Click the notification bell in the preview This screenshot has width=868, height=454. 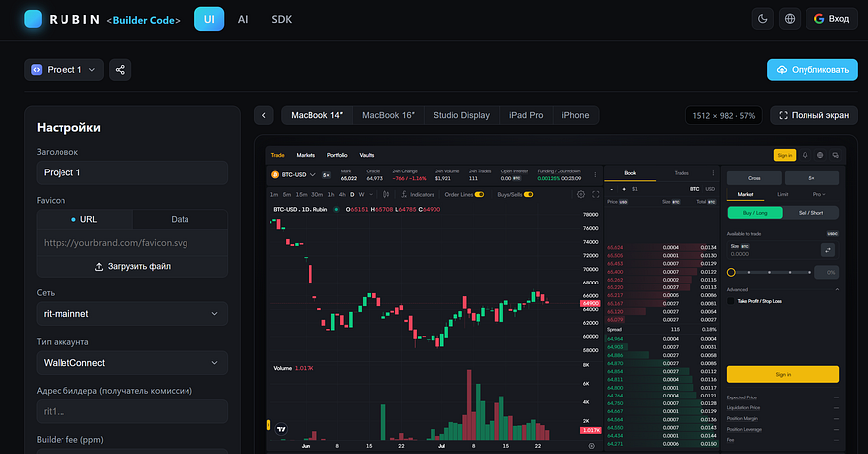805,155
